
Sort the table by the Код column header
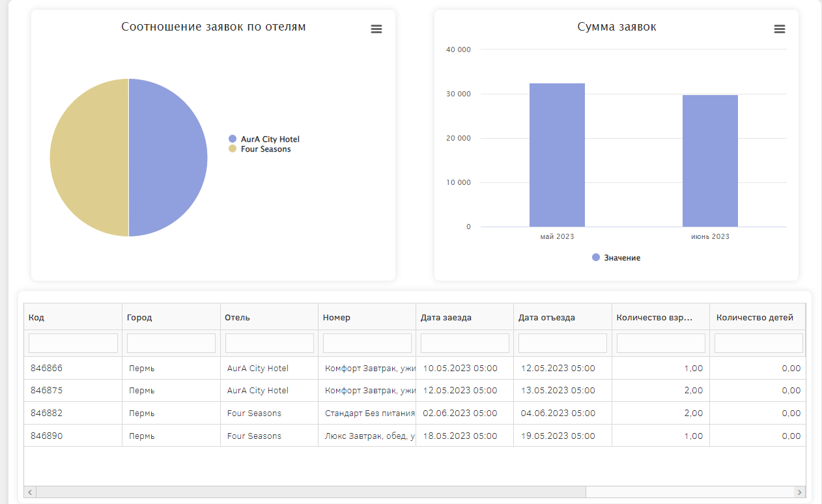73,317
